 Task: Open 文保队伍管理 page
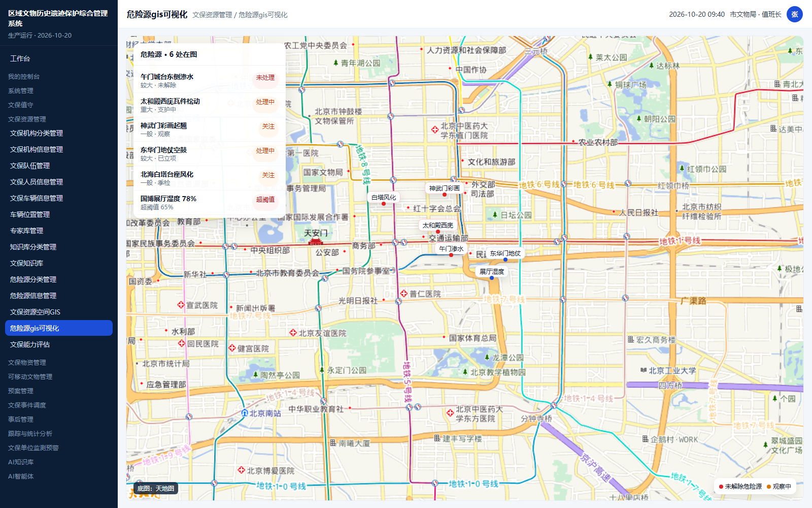(x=59, y=166)
